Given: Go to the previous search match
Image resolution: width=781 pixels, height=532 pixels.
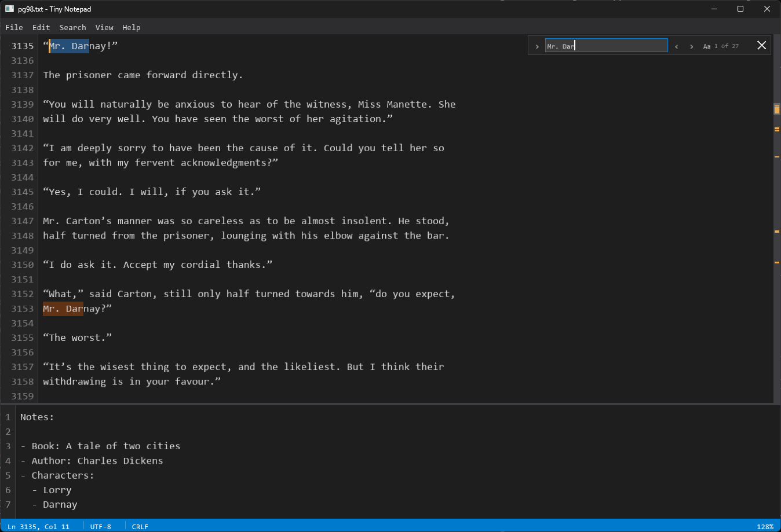Looking at the screenshot, I should pos(676,46).
